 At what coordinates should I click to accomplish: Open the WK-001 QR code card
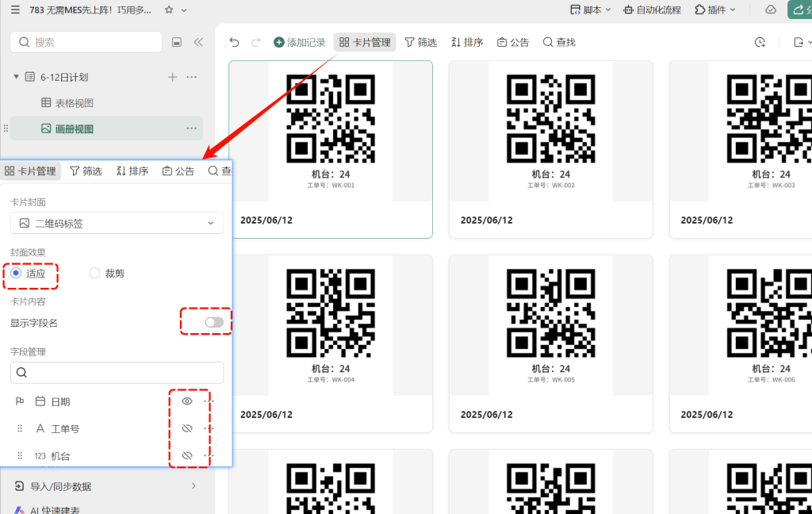[331, 149]
